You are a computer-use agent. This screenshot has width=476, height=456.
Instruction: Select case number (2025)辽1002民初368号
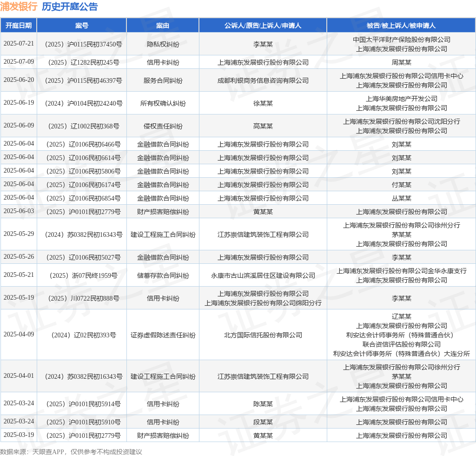coord(84,126)
